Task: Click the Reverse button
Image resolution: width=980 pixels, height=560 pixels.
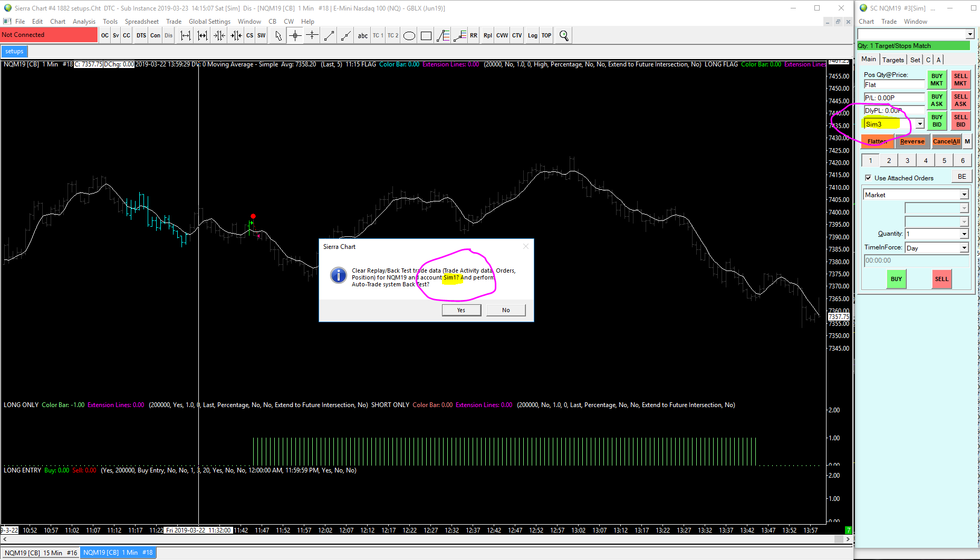Action: coord(912,141)
